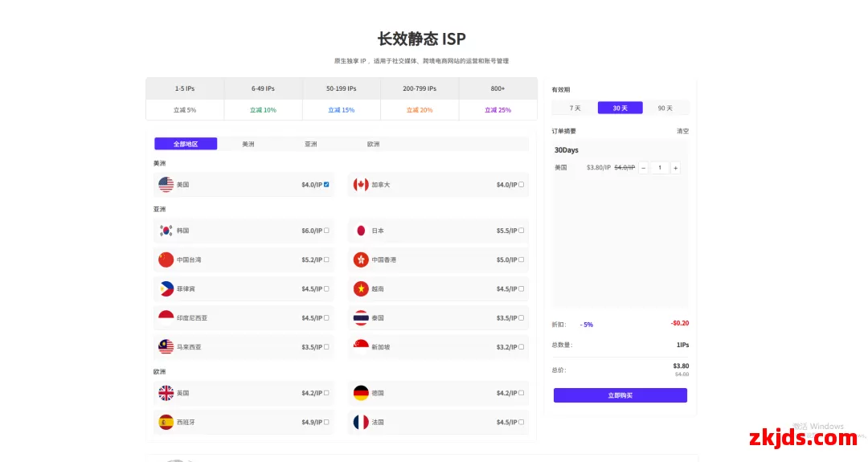Check the 加拿大 checkbox
868x462 pixels.
coord(522,185)
